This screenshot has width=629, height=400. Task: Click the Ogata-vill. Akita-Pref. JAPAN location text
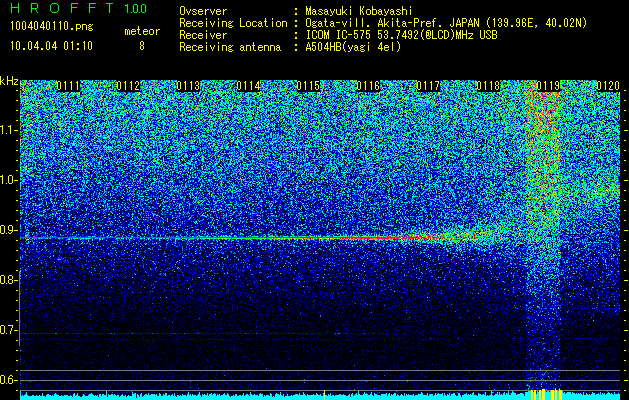click(x=446, y=23)
